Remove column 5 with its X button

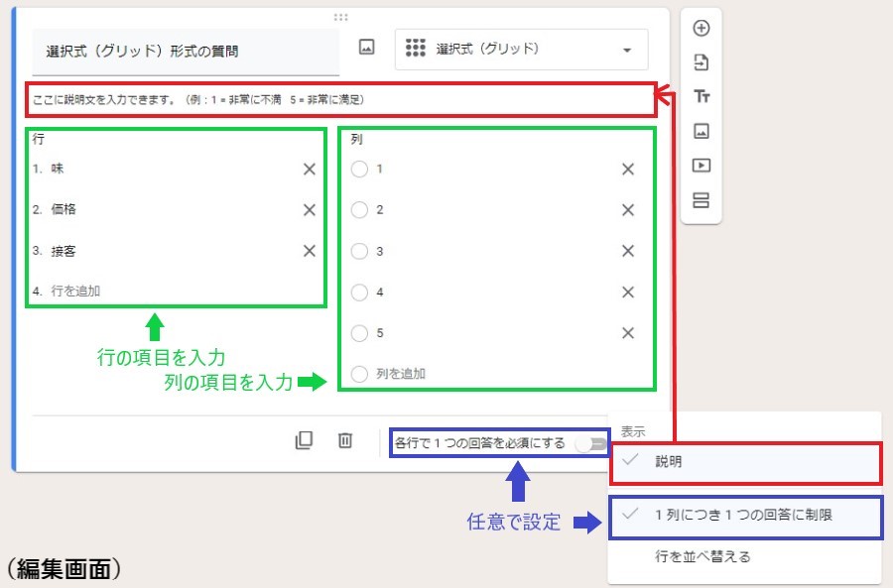[x=627, y=333]
